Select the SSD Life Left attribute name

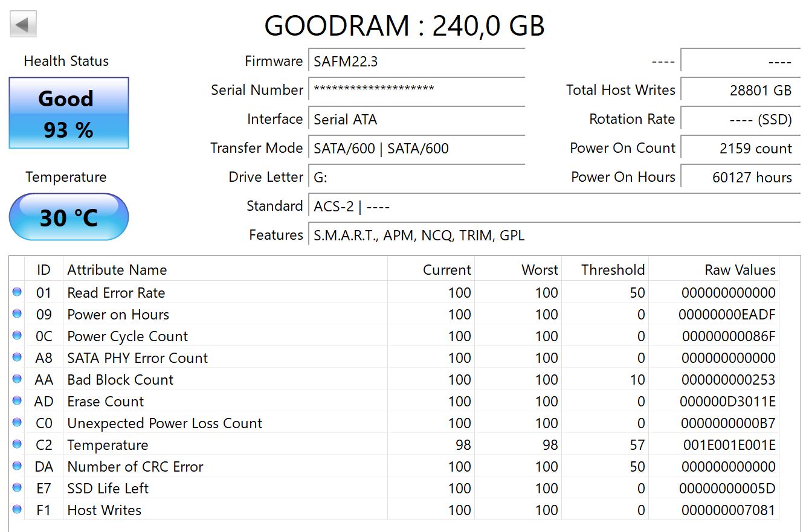pos(108,489)
